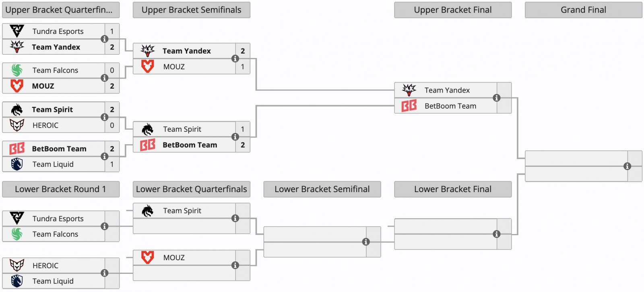This screenshot has width=644, height=292.
Task: Open info icon for Yandex vs MOUZ semifinal
Action: pyautogui.click(x=235, y=59)
